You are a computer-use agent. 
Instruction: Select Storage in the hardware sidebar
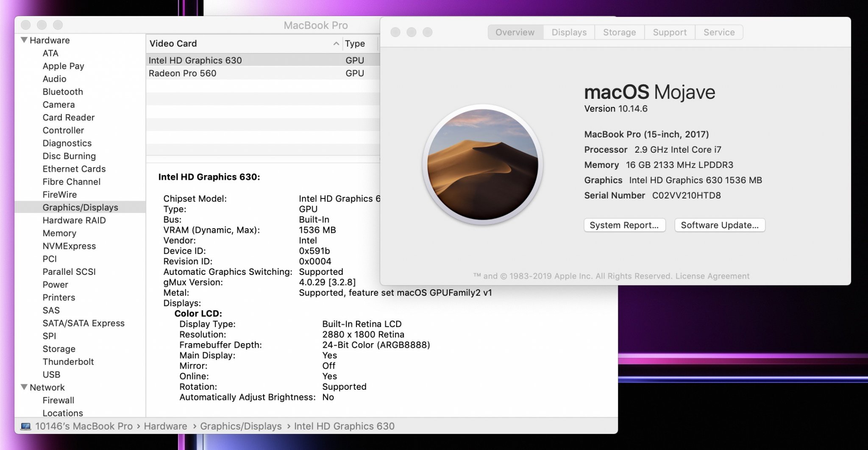(59, 349)
